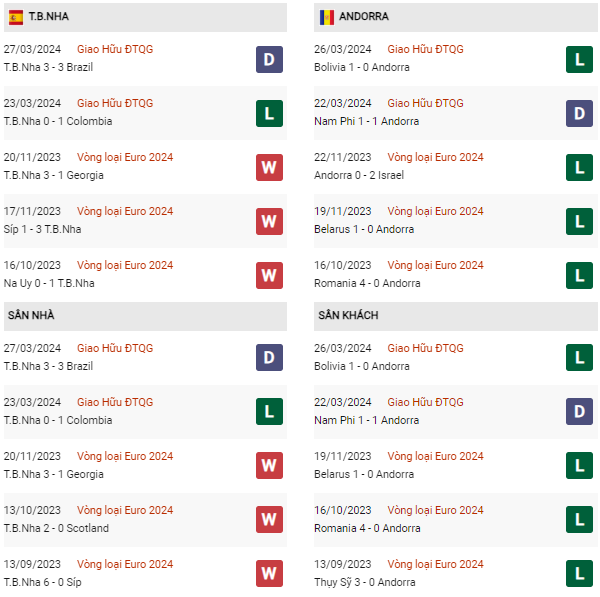This screenshot has height=597, width=600.
Task: Open the SÂN KHÁCH section header
Action: [349, 316]
